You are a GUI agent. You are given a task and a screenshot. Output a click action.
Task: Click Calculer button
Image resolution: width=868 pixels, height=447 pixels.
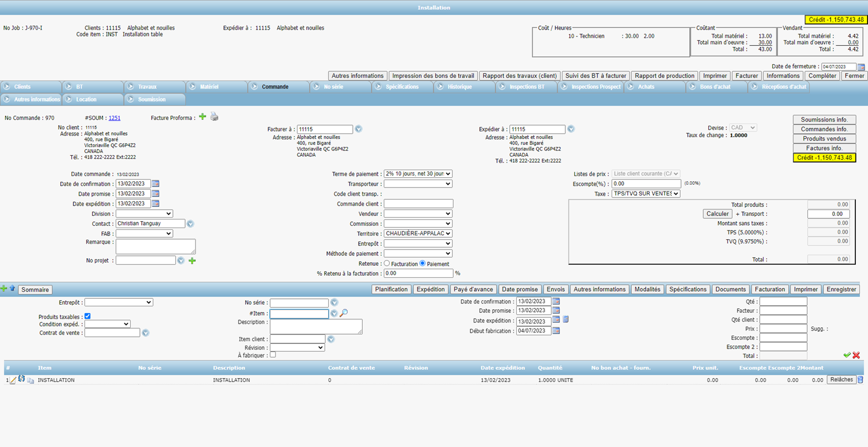[718, 214]
